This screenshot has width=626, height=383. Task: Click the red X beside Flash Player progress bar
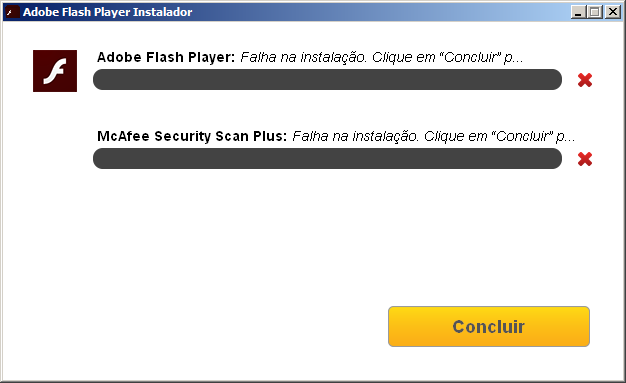coord(585,80)
